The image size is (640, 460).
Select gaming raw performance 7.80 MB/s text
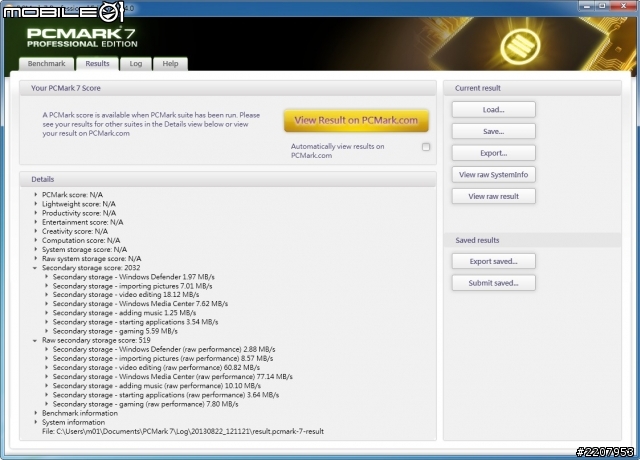click(145, 404)
